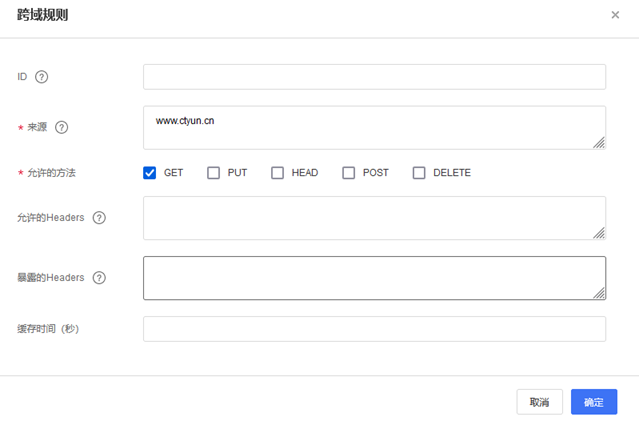Screen dimensions: 639x421
Task: Click help icon next to 暴露的Headers
Action: pyautogui.click(x=99, y=278)
